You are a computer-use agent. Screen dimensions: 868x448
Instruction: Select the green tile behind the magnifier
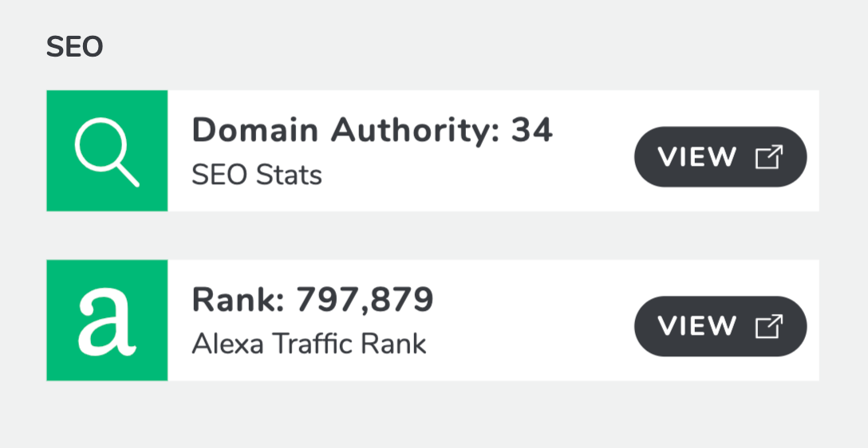point(107,151)
